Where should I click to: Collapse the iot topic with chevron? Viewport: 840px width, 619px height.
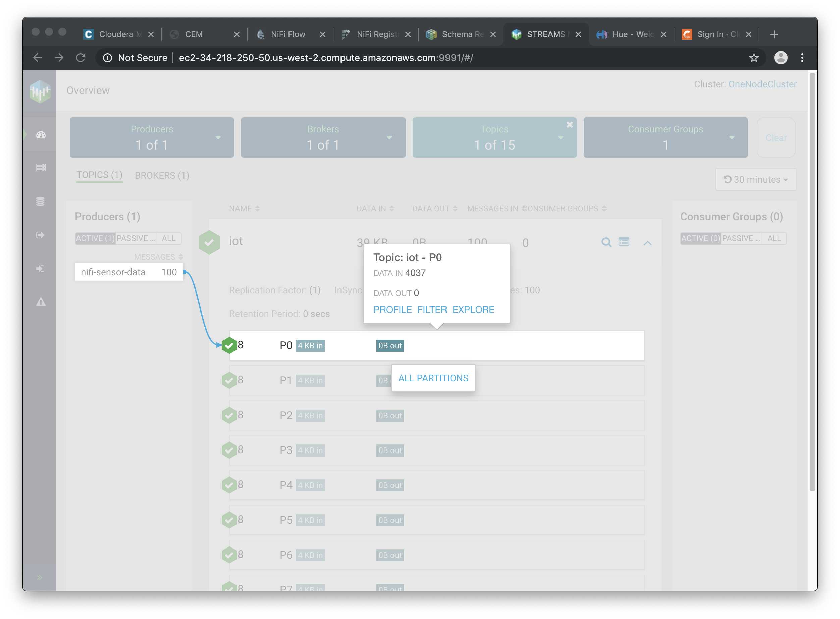click(647, 243)
